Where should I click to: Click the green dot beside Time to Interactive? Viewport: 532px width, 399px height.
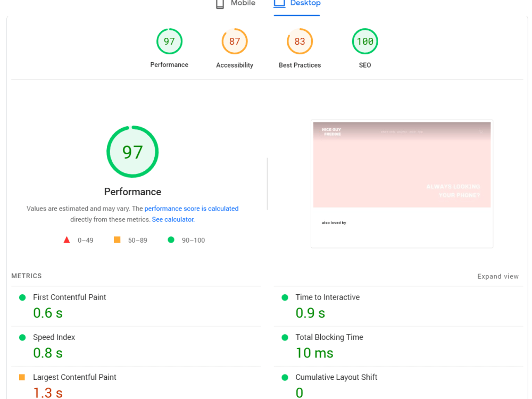(x=285, y=297)
